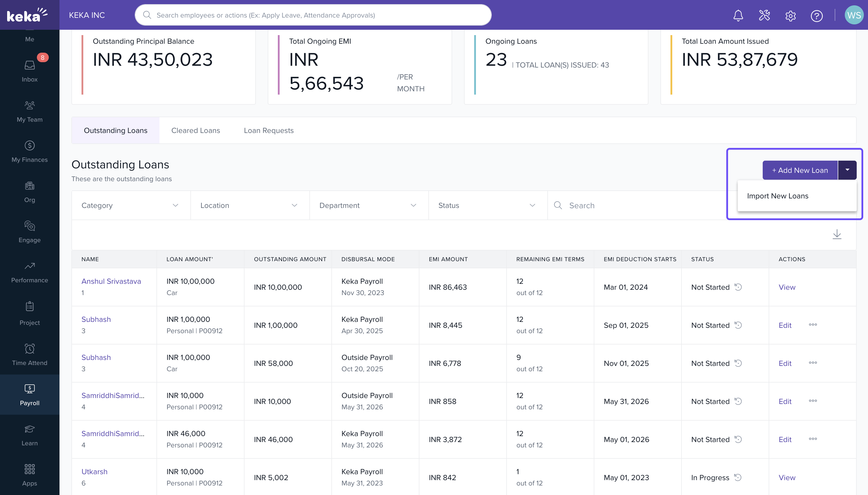Click history icon beside Anshul's Not Started status
The height and width of the screenshot is (495, 868).
click(x=738, y=287)
